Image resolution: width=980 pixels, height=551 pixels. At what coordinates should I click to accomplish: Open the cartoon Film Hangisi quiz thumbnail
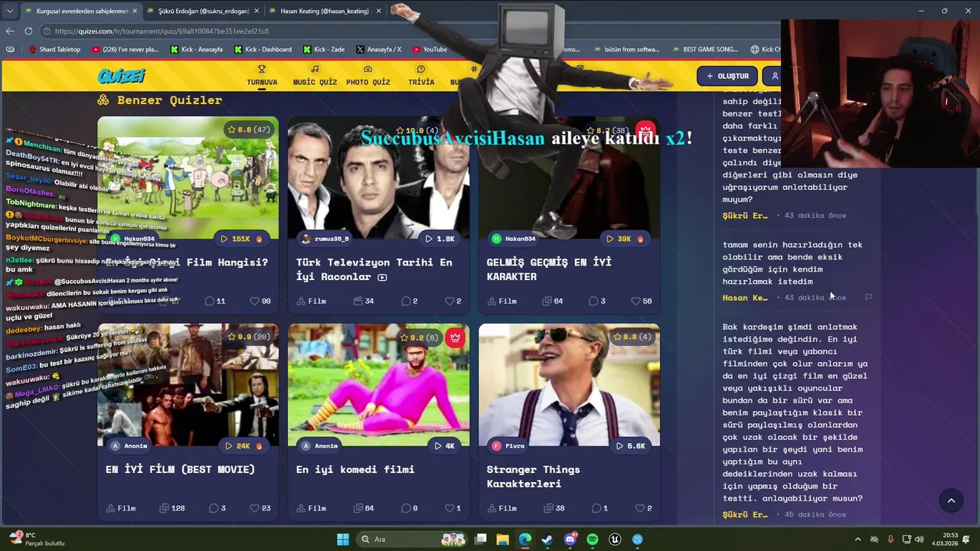coord(188,178)
